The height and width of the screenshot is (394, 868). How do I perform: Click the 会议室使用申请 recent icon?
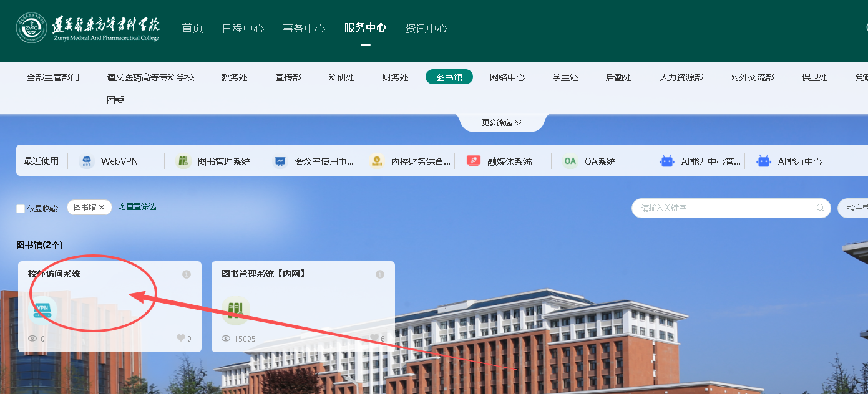(280, 161)
